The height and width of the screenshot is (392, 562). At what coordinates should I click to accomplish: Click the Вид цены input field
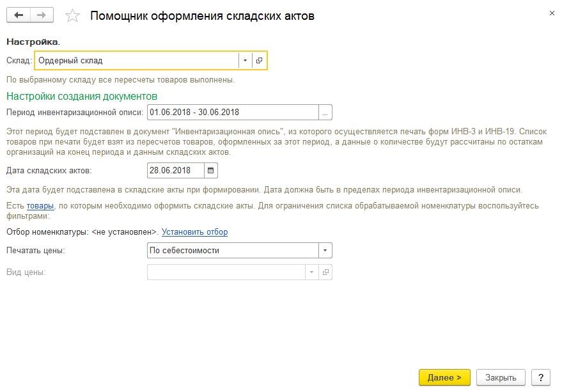[x=226, y=272]
